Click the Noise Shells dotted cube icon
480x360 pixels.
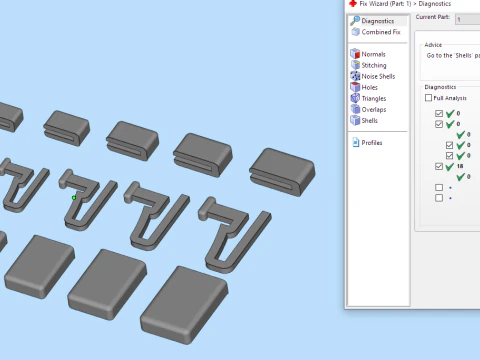tap(355, 76)
